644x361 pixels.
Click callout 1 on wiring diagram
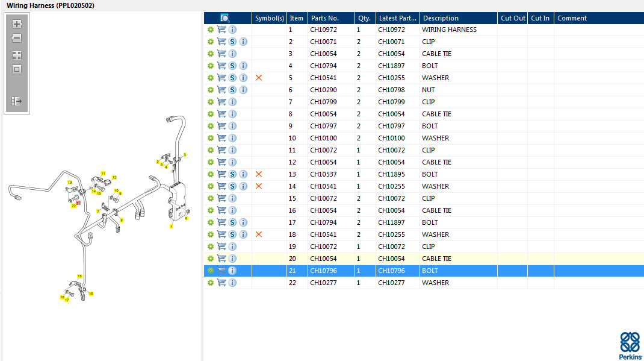tap(171, 227)
